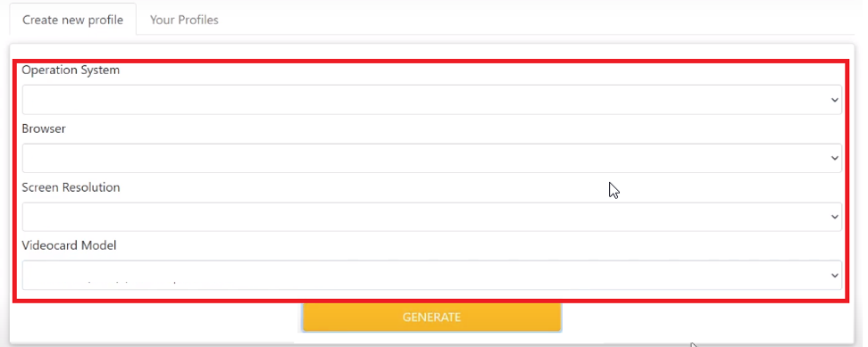Open the Operation System dropdown field
Screen dimensions: 868x347
432,99
